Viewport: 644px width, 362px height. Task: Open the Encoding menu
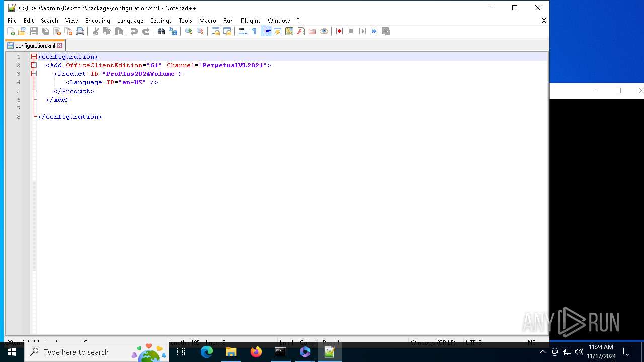98,21
